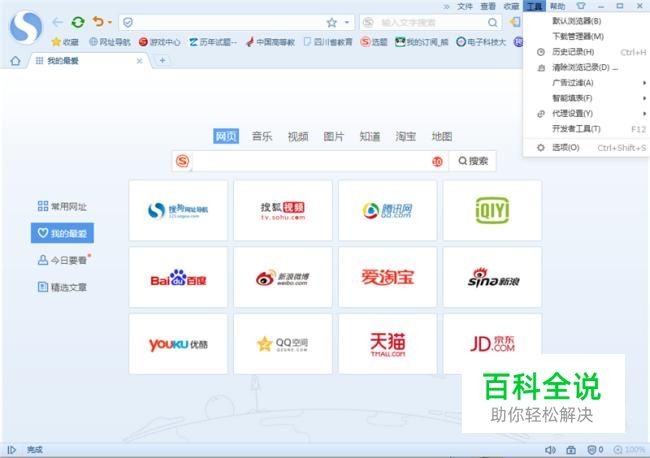The width and height of the screenshot is (650, 458).
Task: Open the 四川省教育 bookmark
Action: tap(328, 42)
